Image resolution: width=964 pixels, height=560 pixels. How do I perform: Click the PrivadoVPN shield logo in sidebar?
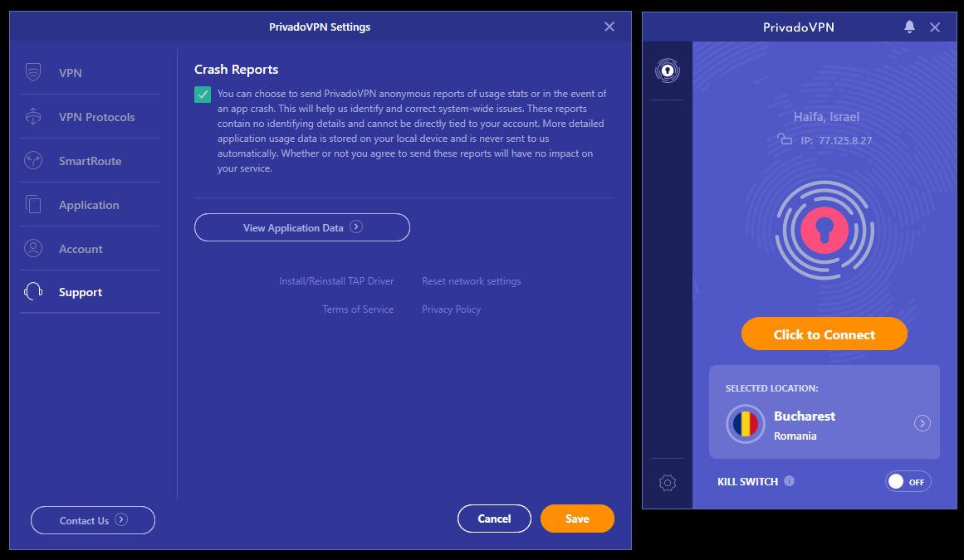click(668, 71)
